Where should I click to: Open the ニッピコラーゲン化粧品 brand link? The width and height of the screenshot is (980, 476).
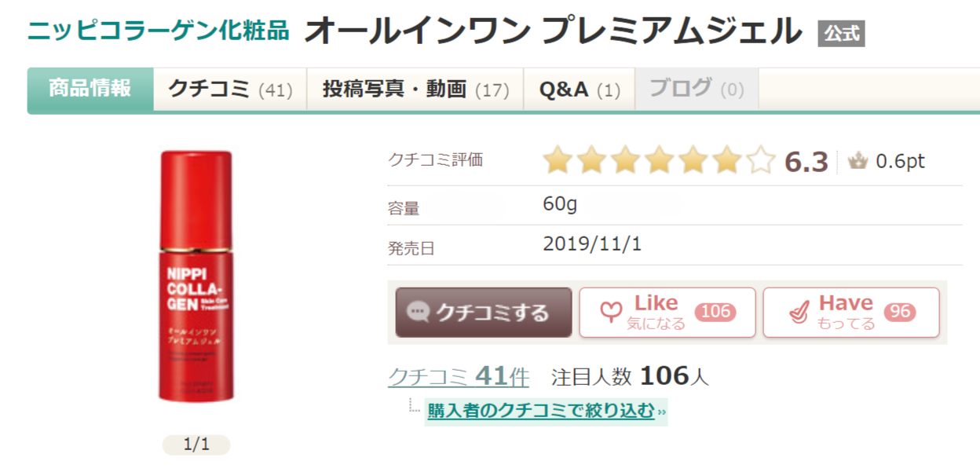click(x=159, y=31)
